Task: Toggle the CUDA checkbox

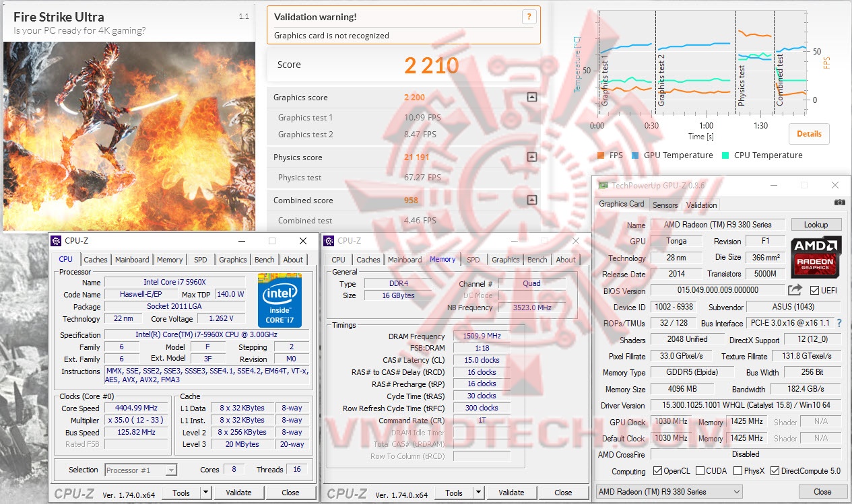Action: [700, 471]
